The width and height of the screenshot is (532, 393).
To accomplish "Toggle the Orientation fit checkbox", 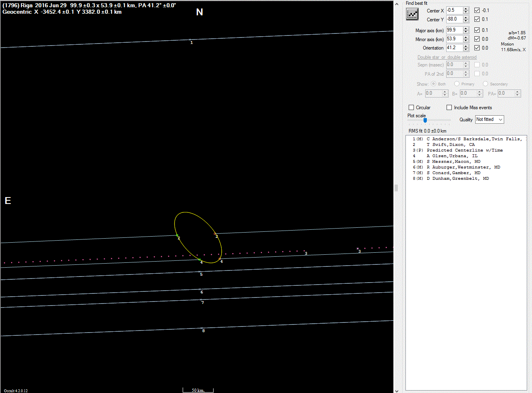I will pyautogui.click(x=477, y=48).
